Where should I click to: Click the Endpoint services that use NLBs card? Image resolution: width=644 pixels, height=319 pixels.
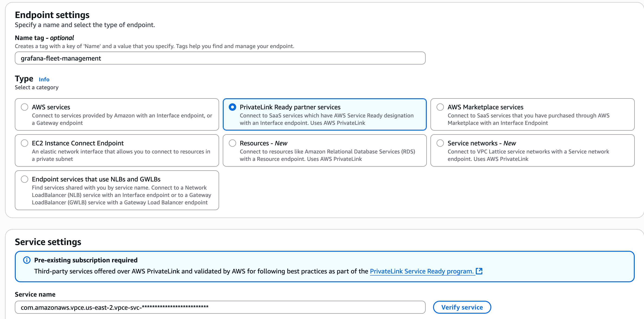click(x=117, y=190)
